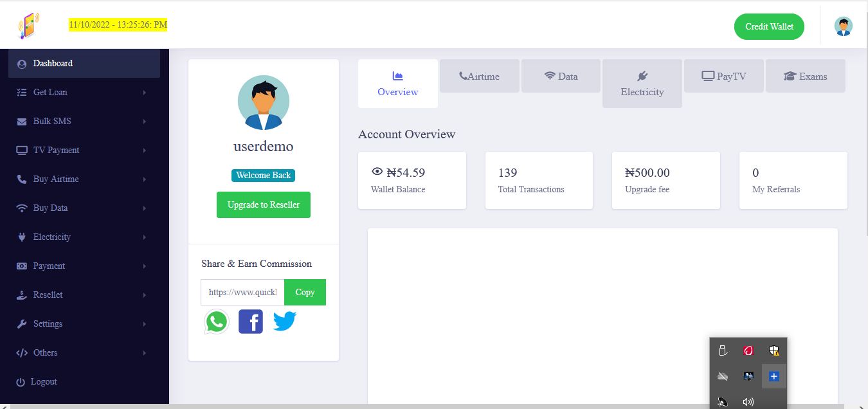
Task: Open the Buy Data sidebar menu
Action: click(84, 208)
